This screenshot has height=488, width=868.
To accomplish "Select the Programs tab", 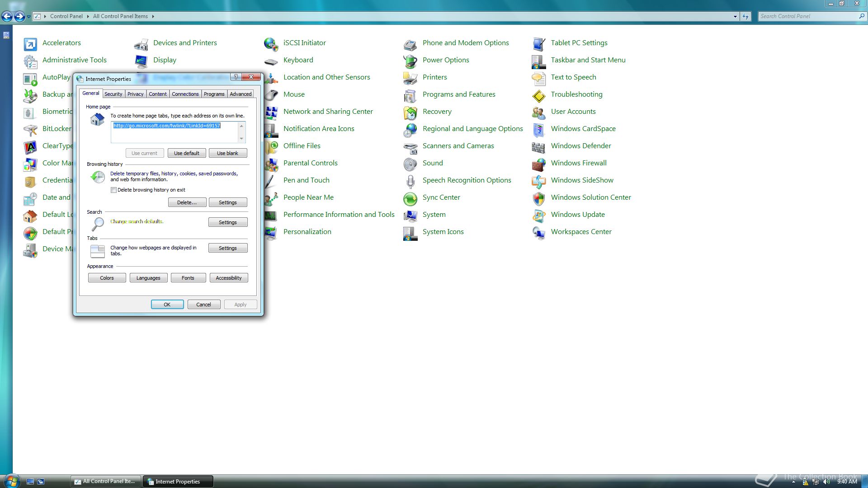I will (214, 94).
